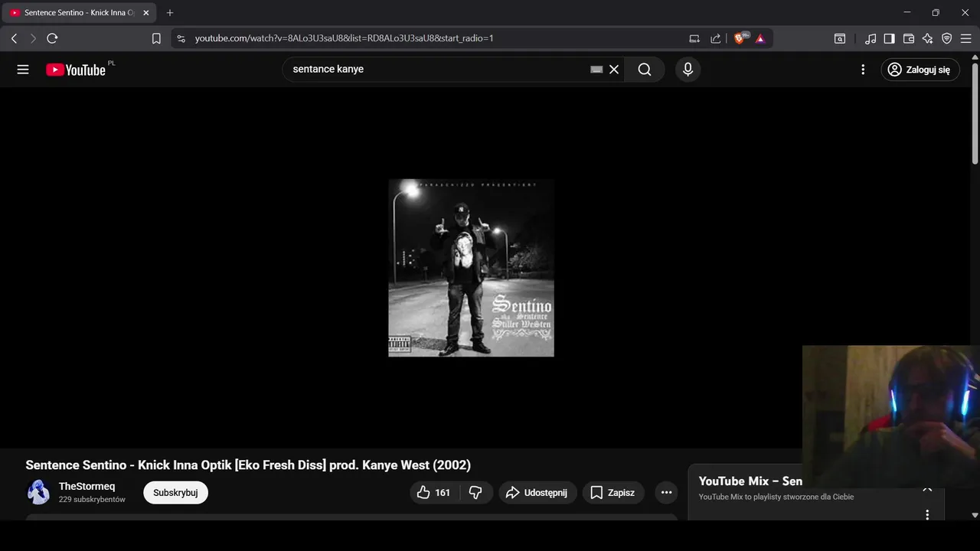Image resolution: width=980 pixels, height=551 pixels.
Task: Go back in browser
Action: (14, 38)
